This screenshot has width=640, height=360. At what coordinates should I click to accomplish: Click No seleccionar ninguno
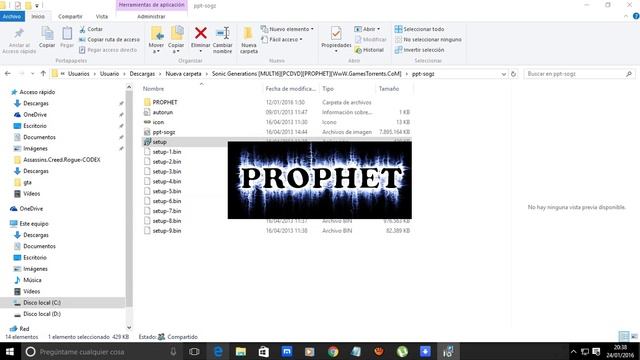(x=428, y=40)
